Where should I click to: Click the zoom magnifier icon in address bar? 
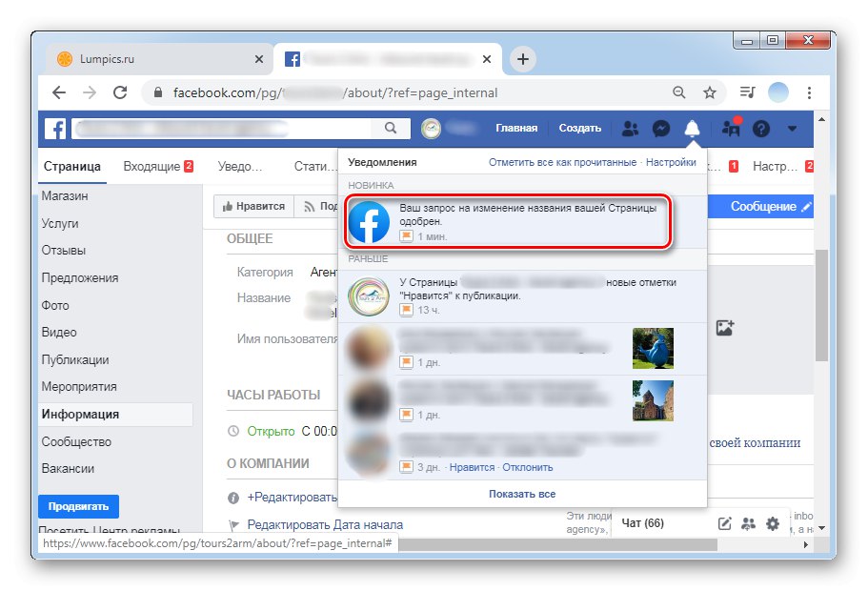678,92
